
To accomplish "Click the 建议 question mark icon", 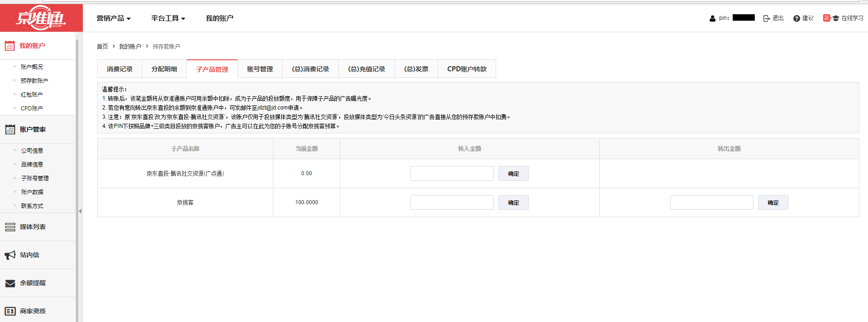I will [x=797, y=18].
